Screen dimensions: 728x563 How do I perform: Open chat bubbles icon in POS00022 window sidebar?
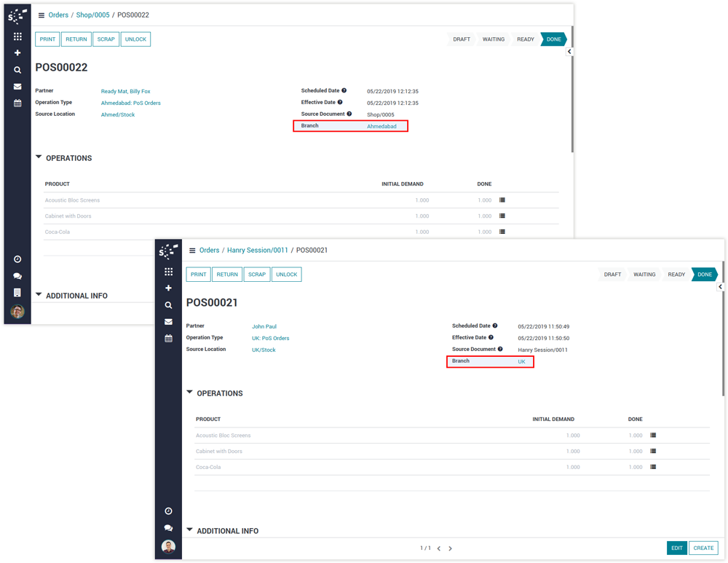click(17, 276)
